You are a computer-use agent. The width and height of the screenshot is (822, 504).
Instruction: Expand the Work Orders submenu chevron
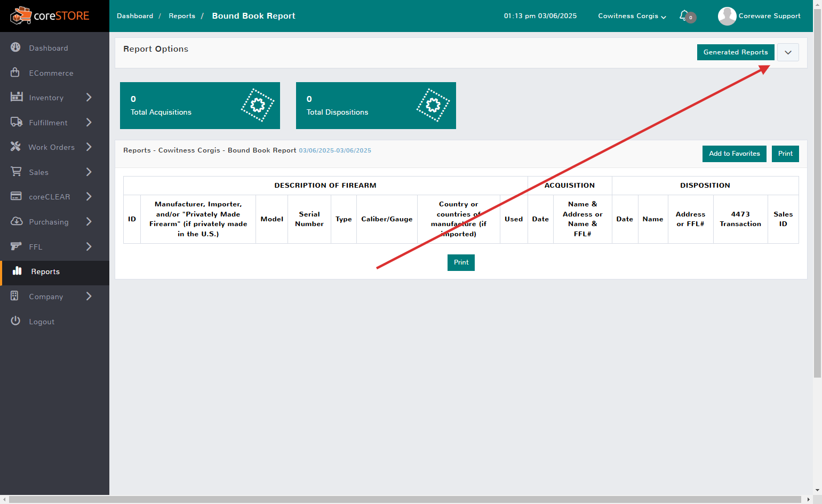[x=89, y=147]
